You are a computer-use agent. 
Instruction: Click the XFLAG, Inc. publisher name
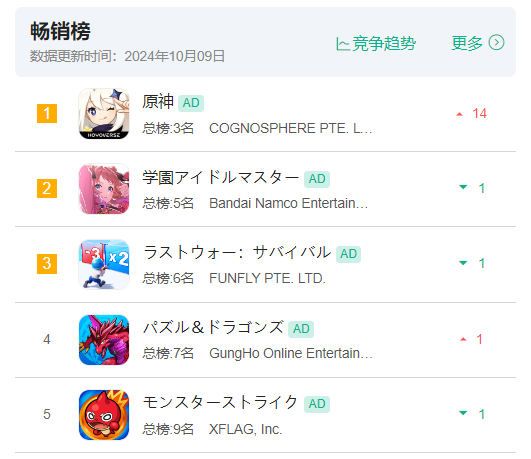245,429
